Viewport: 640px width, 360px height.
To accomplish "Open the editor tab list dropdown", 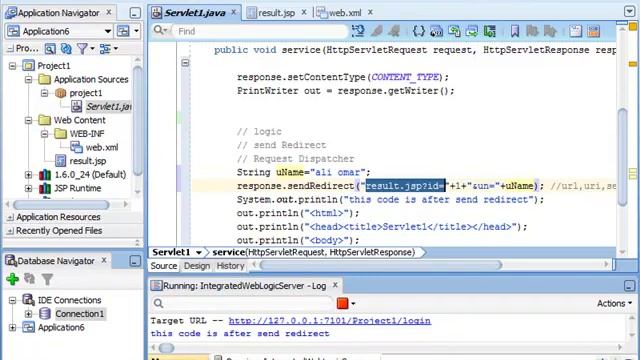I will click(x=629, y=11).
